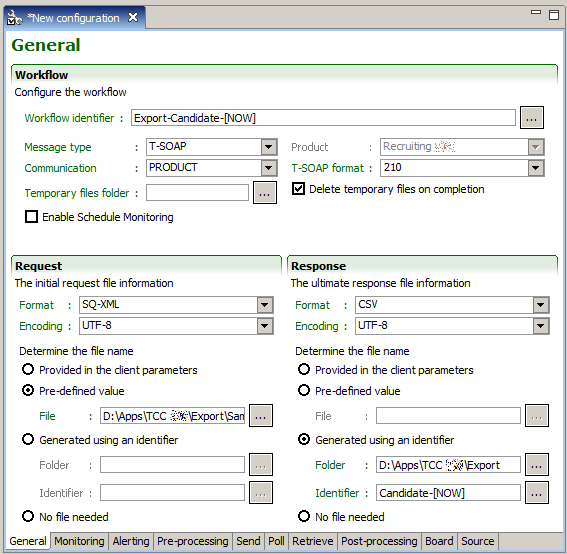567x554 pixels.
Task: Open the Post-processing tab
Action: (x=379, y=541)
